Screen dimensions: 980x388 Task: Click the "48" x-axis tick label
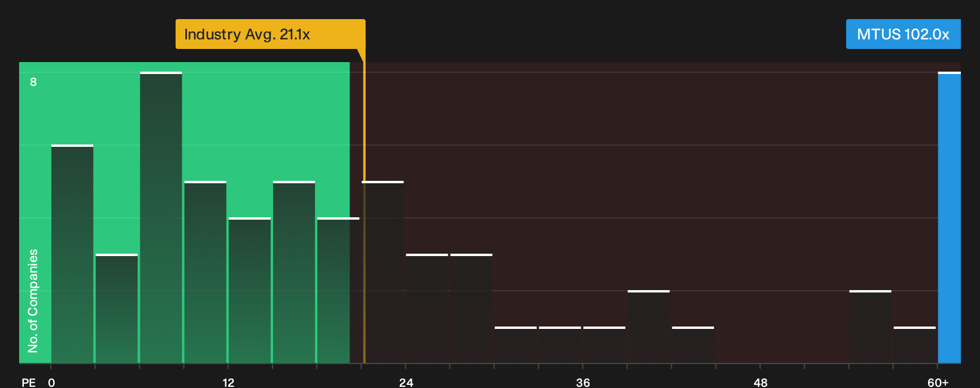tap(761, 383)
